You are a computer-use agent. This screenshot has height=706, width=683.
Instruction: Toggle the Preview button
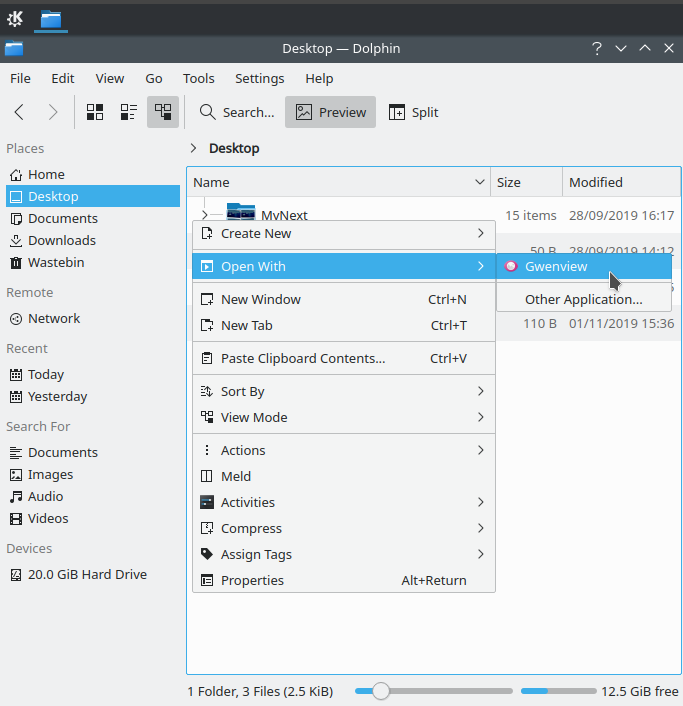click(331, 112)
